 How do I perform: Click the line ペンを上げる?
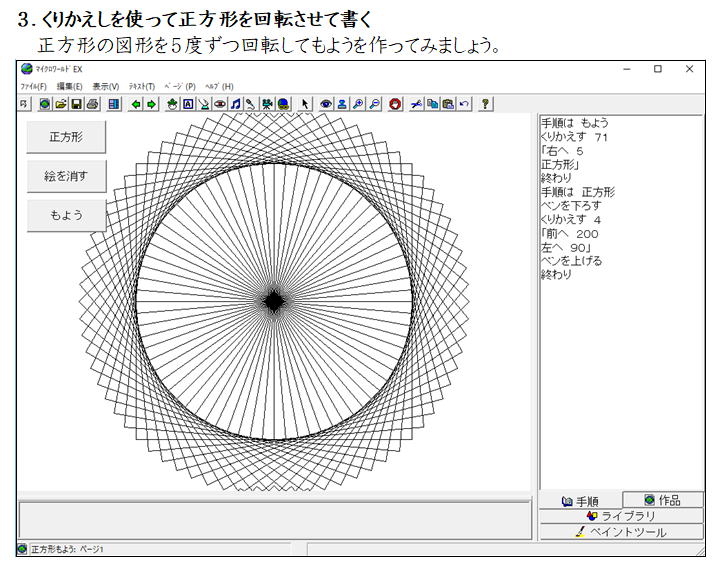click(x=571, y=261)
